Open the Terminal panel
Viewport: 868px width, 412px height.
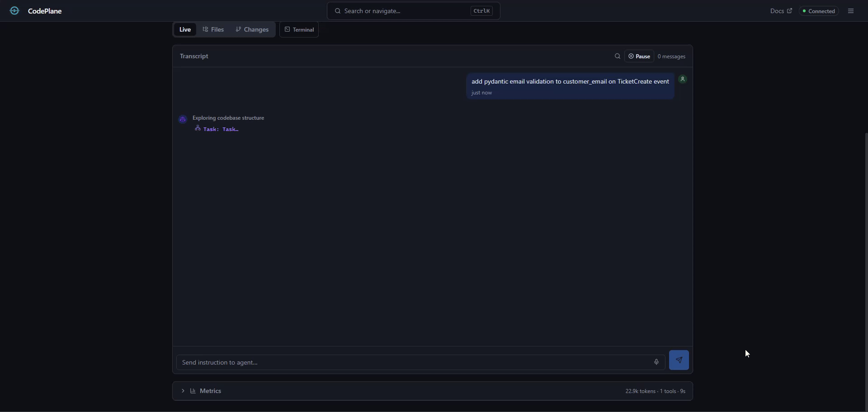click(299, 30)
